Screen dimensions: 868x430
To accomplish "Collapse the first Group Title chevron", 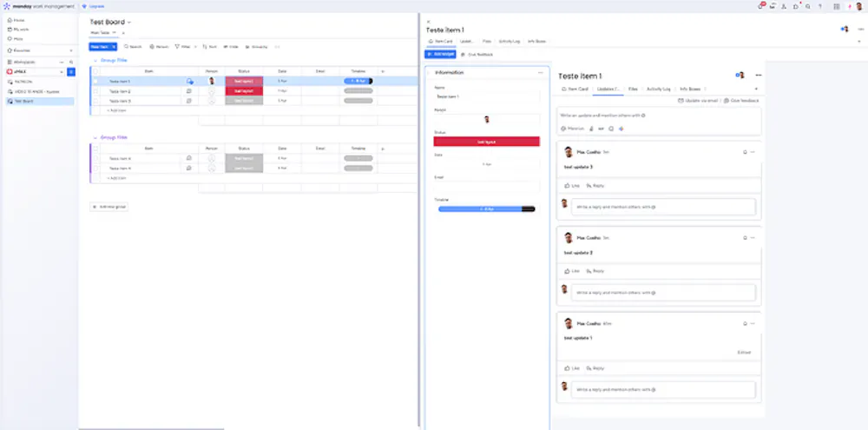I will click(x=95, y=60).
